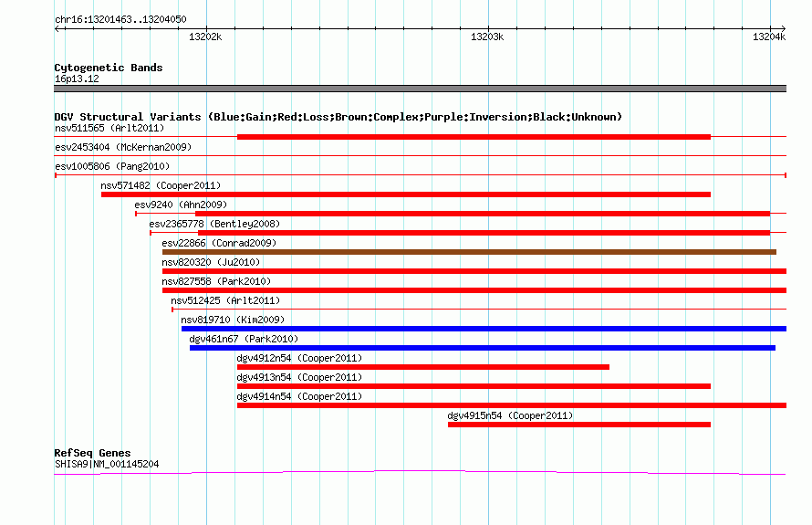
Task: Select the 16p13.12 cytogenetic band label
Action: [77, 79]
